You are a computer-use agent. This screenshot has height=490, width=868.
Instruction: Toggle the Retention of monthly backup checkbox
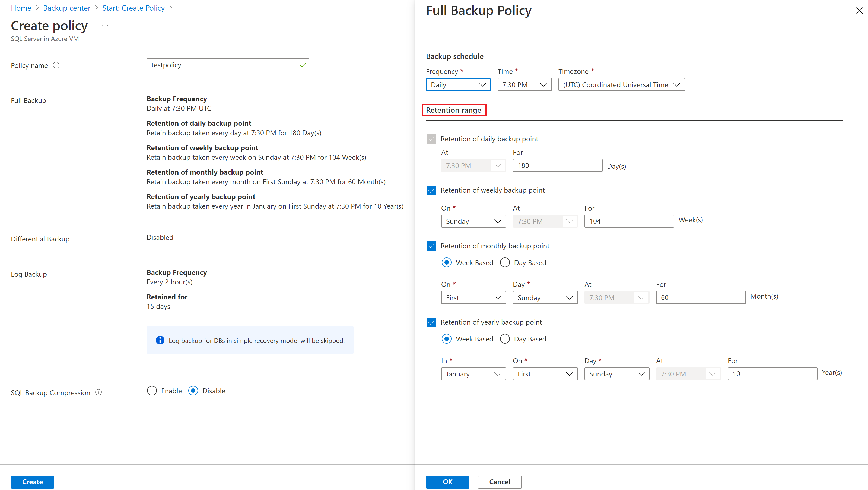(432, 245)
